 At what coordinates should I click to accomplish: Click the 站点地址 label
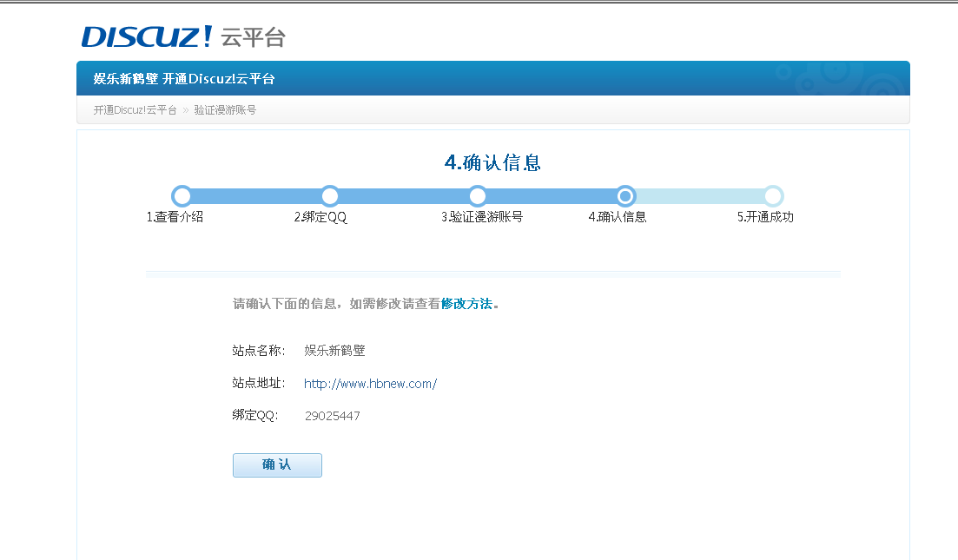[259, 383]
